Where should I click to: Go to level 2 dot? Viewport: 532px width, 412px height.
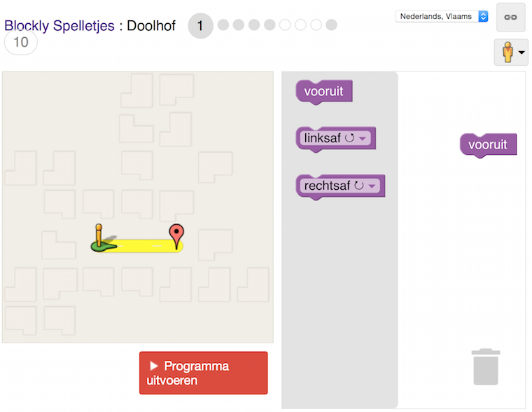pos(223,25)
